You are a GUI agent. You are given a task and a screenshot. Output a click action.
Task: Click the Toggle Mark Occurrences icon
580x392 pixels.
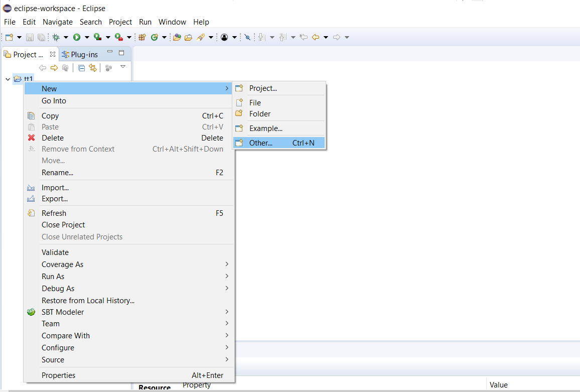tap(248, 37)
